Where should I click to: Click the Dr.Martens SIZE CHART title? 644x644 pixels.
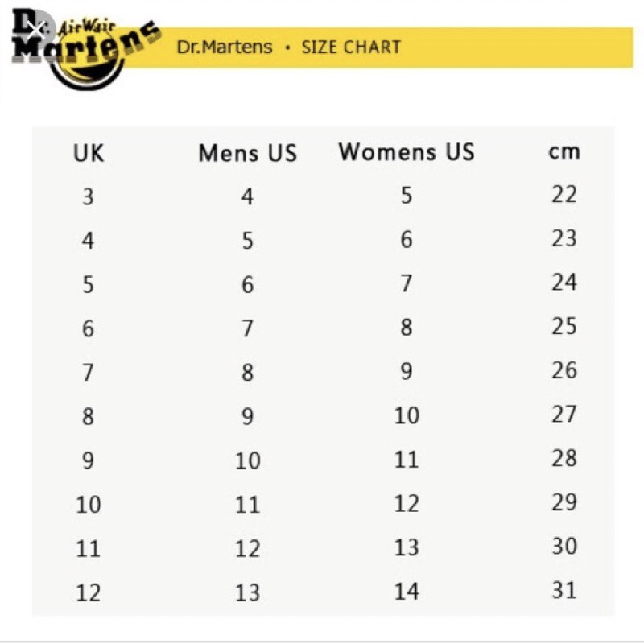click(x=288, y=47)
